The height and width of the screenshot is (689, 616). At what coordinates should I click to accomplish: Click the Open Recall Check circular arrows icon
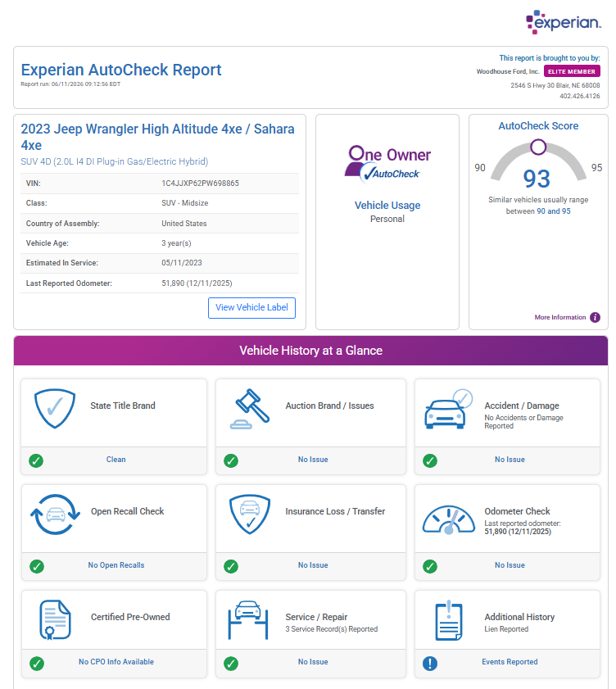(56, 514)
